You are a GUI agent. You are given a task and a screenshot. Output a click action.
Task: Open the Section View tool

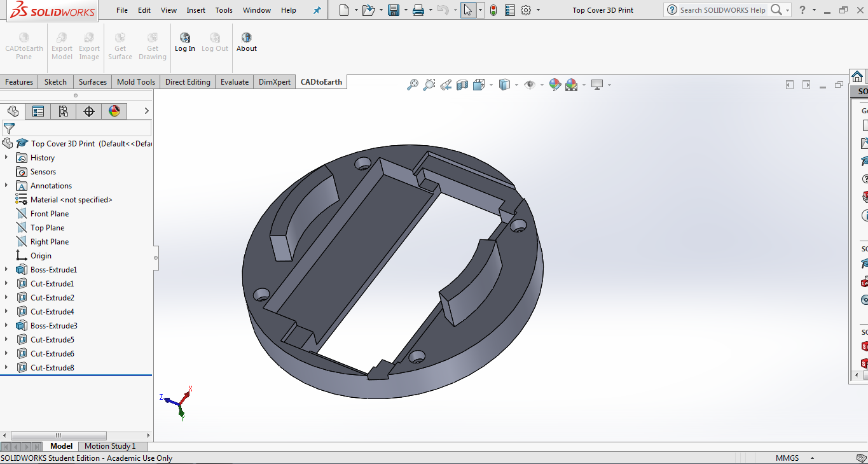(x=462, y=85)
